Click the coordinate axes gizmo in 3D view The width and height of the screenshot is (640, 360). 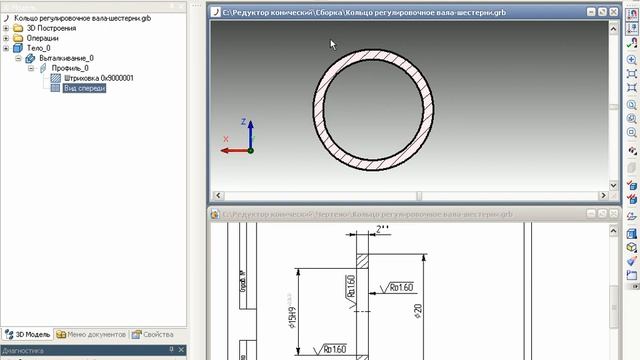[x=238, y=137]
